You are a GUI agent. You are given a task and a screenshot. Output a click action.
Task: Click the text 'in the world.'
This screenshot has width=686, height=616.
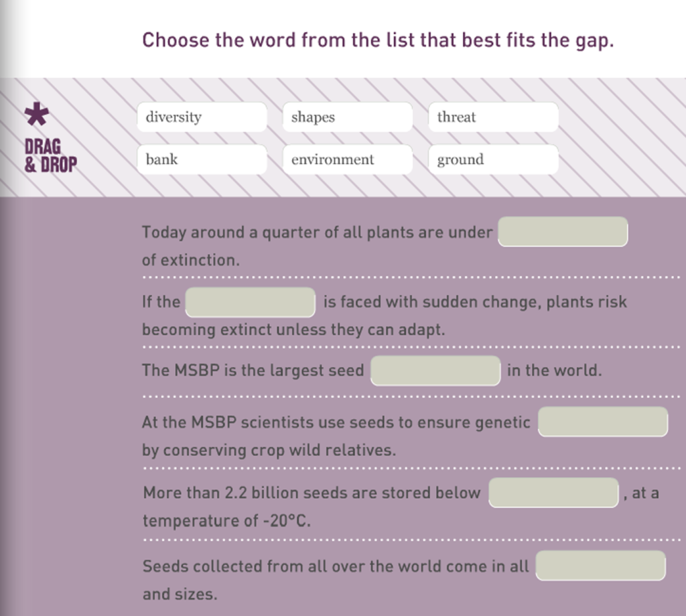coord(554,370)
